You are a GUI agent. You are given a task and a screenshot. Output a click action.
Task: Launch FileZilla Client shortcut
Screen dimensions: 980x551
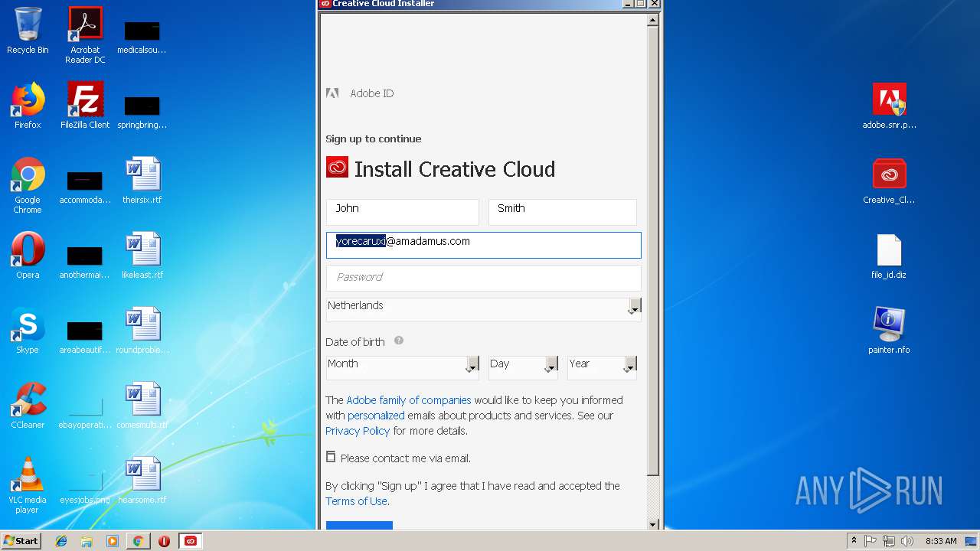tap(85, 106)
